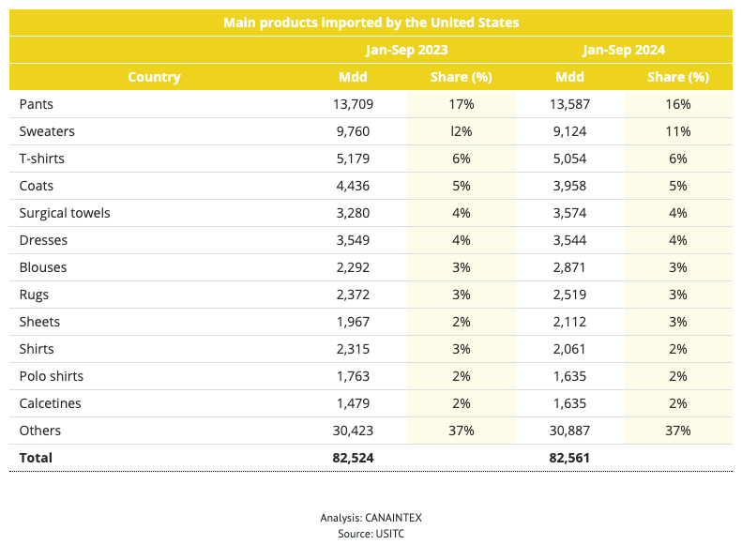Viewport: 742px width, 560px height.
Task: Click the Pants row label
Action: [36, 104]
